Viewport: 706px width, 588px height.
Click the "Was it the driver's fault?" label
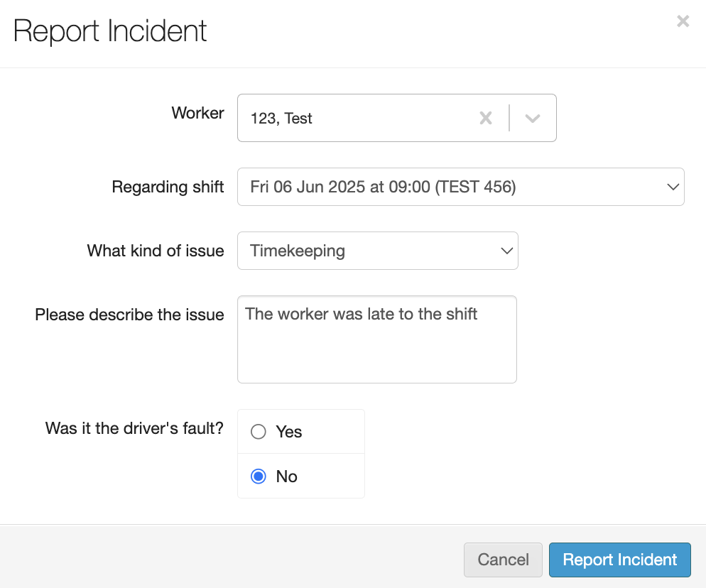click(x=134, y=428)
